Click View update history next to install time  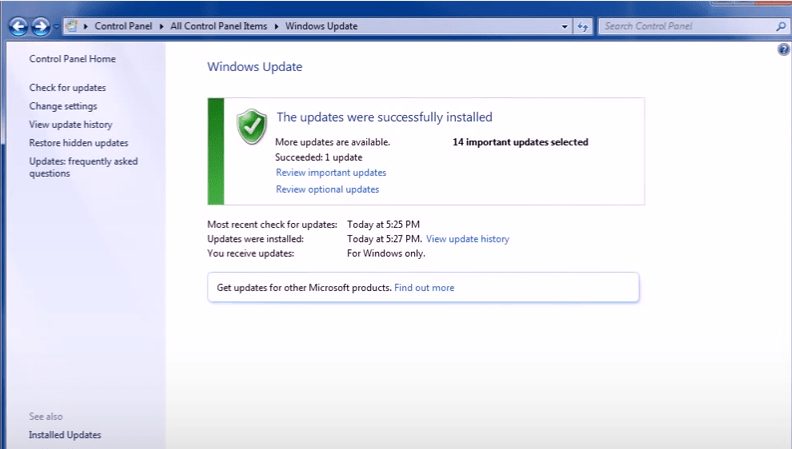coord(468,239)
